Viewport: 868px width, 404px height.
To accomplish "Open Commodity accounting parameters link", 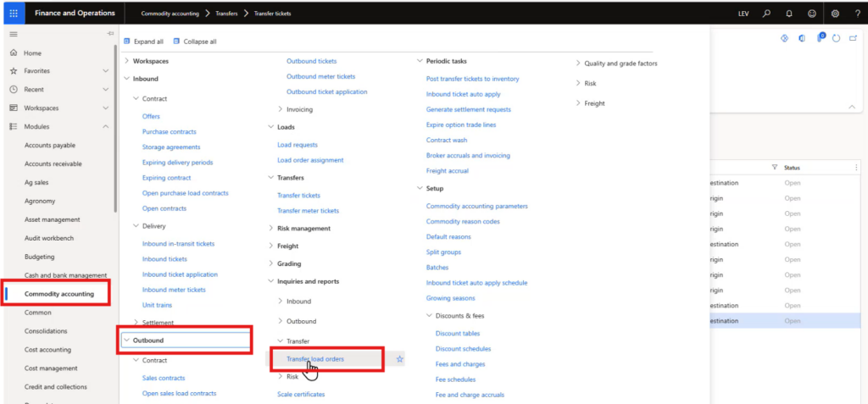I will click(477, 206).
